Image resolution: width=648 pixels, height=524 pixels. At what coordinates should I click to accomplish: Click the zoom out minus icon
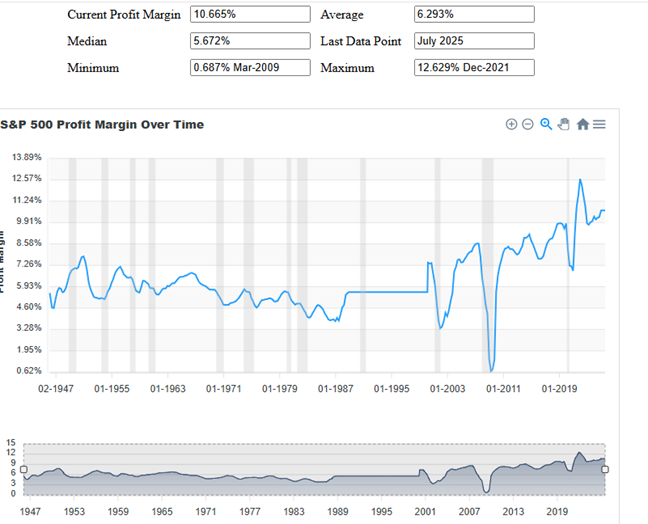[x=528, y=124]
